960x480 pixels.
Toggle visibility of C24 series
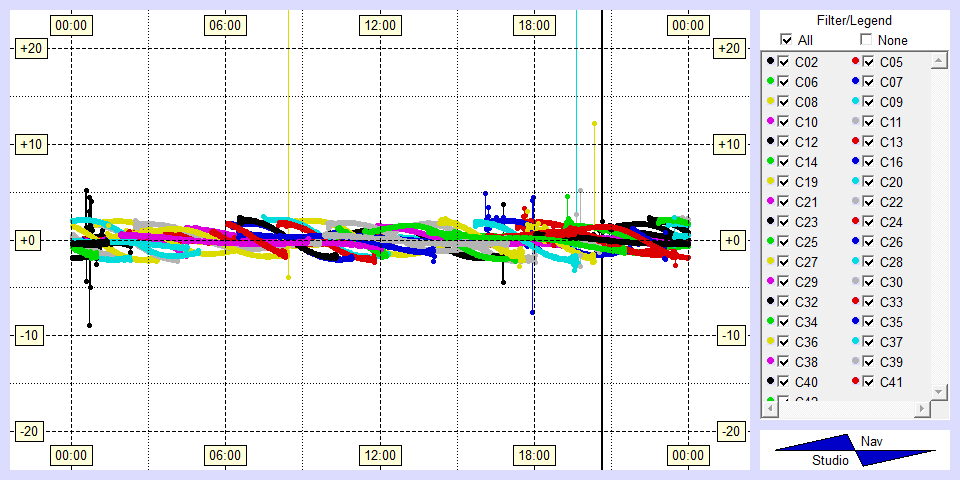click(869, 222)
